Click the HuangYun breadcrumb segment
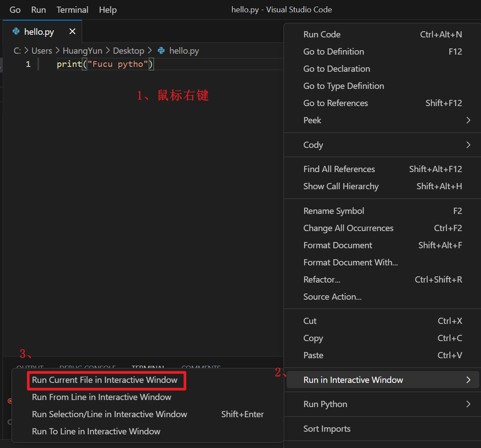The image size is (481, 448). coord(82,51)
